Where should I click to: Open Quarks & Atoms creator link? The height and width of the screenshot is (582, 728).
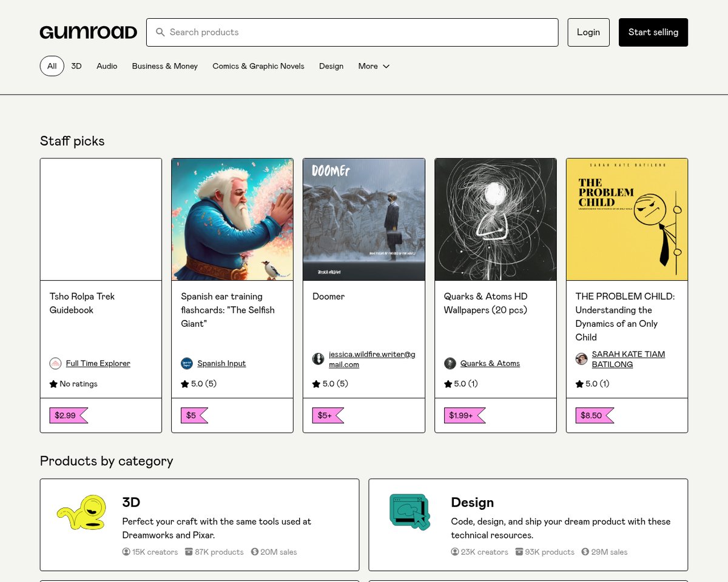[x=490, y=364]
